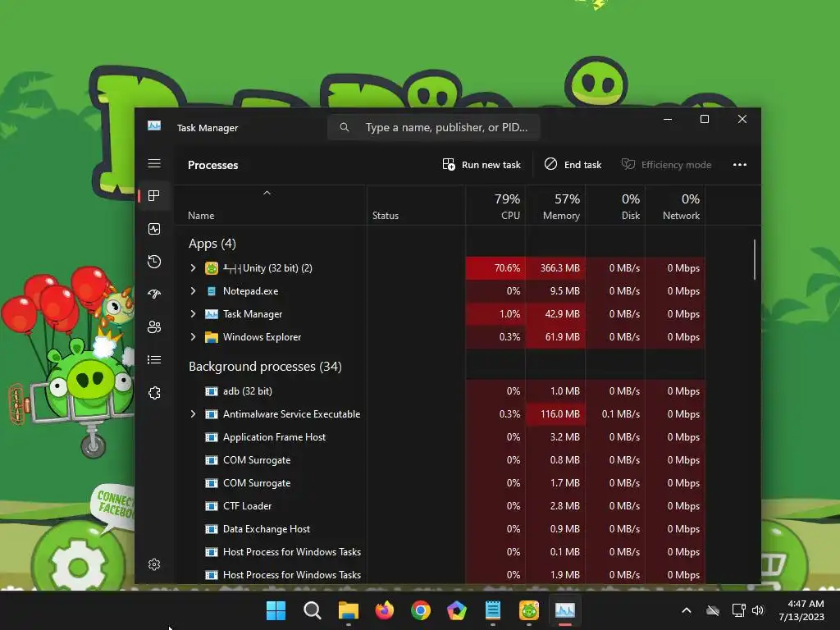Open the Bad Piggies settings gear button

(x=79, y=563)
